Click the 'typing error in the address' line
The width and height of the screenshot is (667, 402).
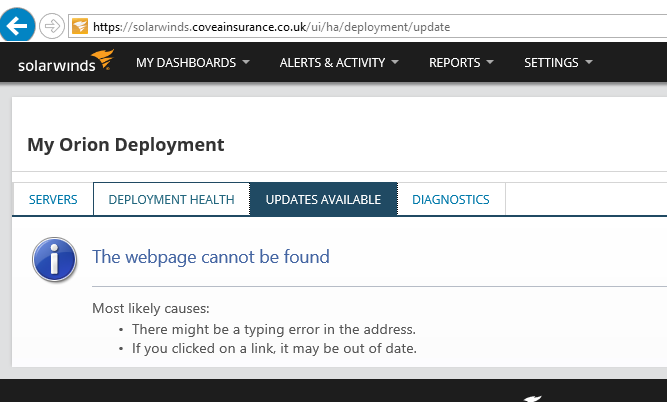(274, 329)
